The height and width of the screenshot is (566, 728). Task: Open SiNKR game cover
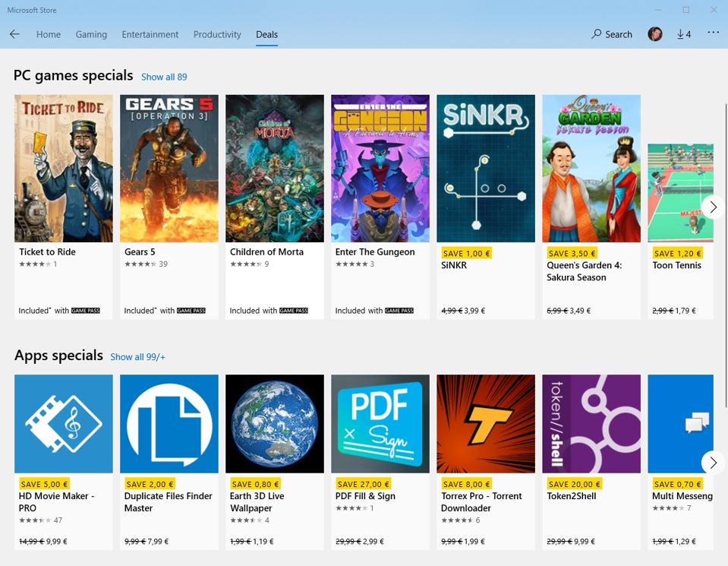coord(486,168)
